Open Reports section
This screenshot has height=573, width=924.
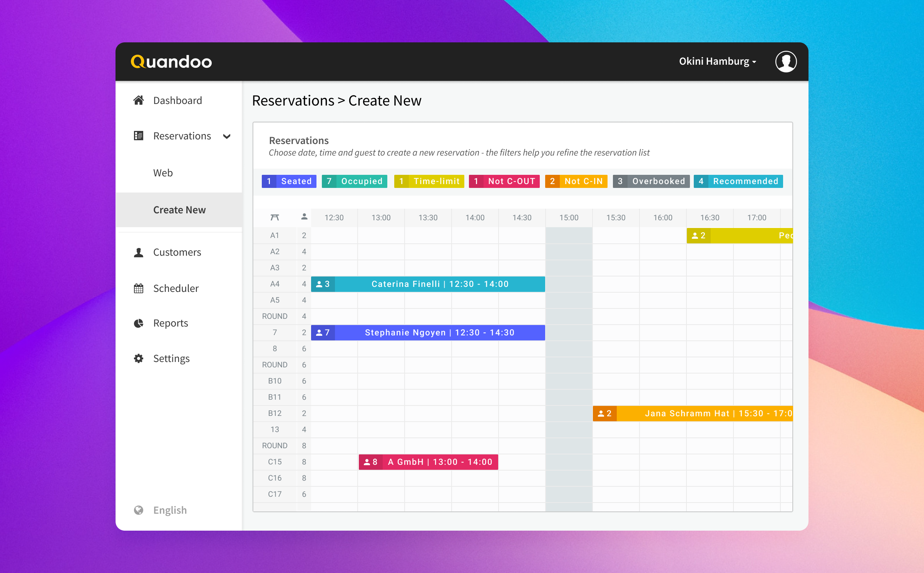coord(171,323)
